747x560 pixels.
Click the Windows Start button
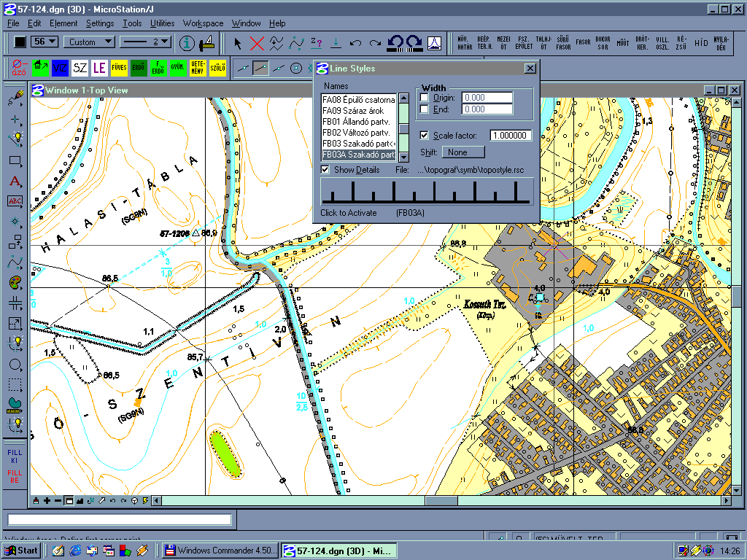click(22, 551)
